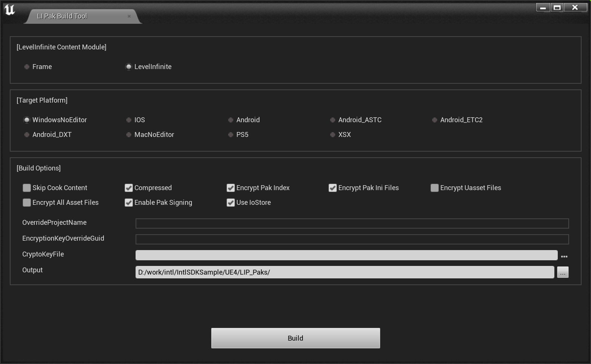This screenshot has height=364, width=591.
Task: Toggle Encrypt Pak Index off
Action: tap(230, 187)
